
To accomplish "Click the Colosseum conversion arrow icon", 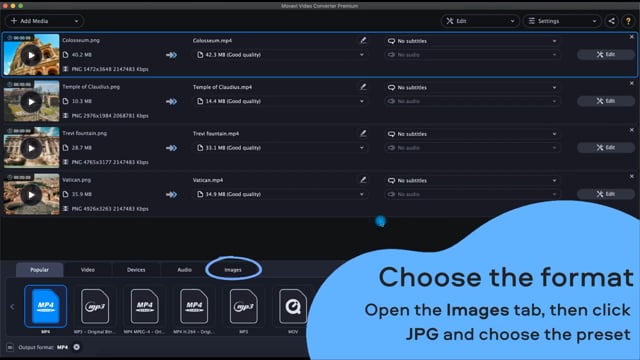I will pos(171,55).
